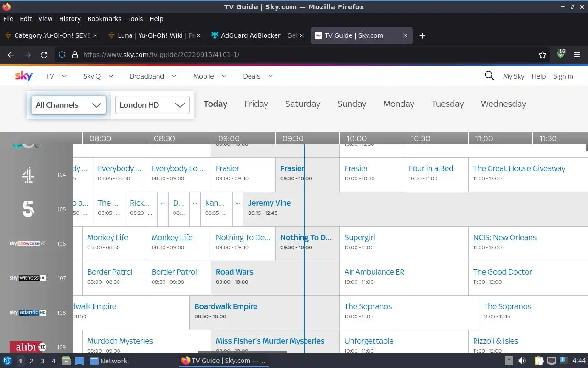
Task: Open the My Sky link
Action: tap(514, 76)
